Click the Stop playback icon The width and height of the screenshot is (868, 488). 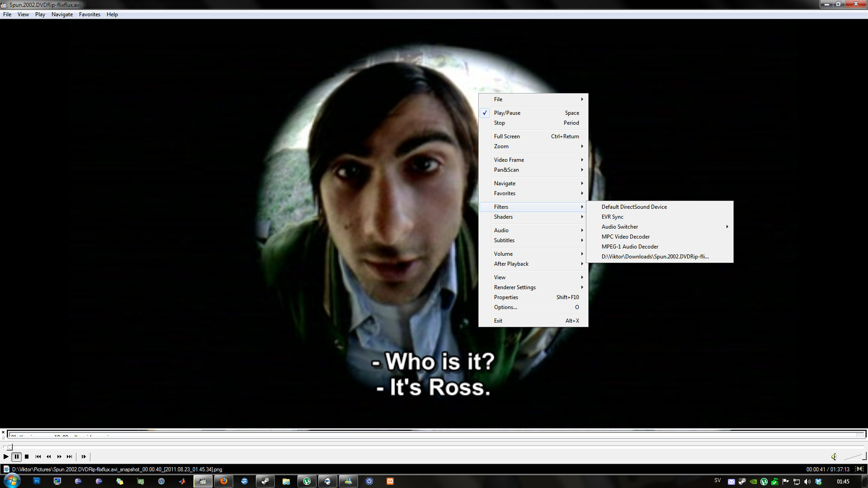[27, 456]
